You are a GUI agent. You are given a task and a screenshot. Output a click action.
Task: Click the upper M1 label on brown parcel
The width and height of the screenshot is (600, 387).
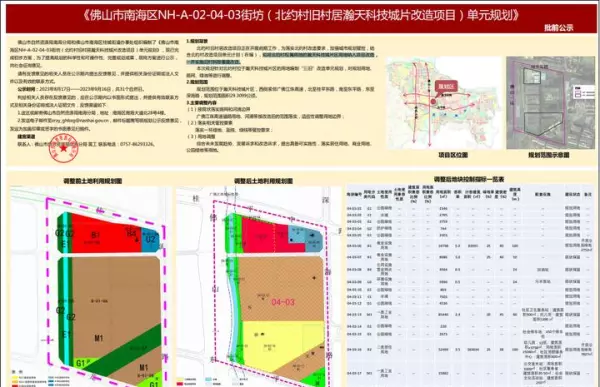98,338
